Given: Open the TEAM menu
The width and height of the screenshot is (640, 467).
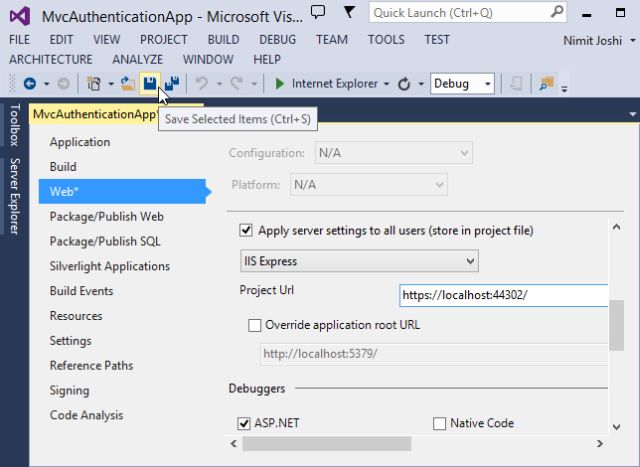Looking at the screenshot, I should tap(332, 40).
